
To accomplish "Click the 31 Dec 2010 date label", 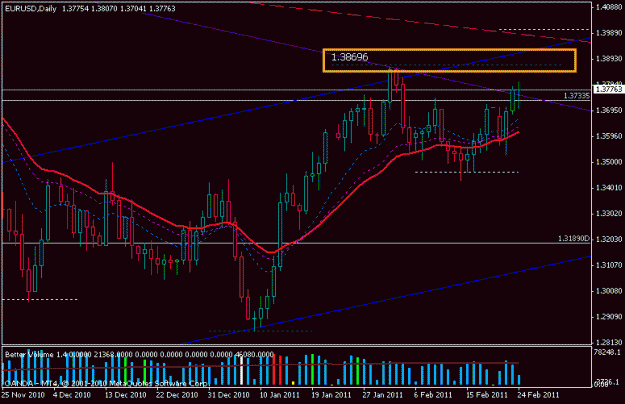I will coord(229,395).
